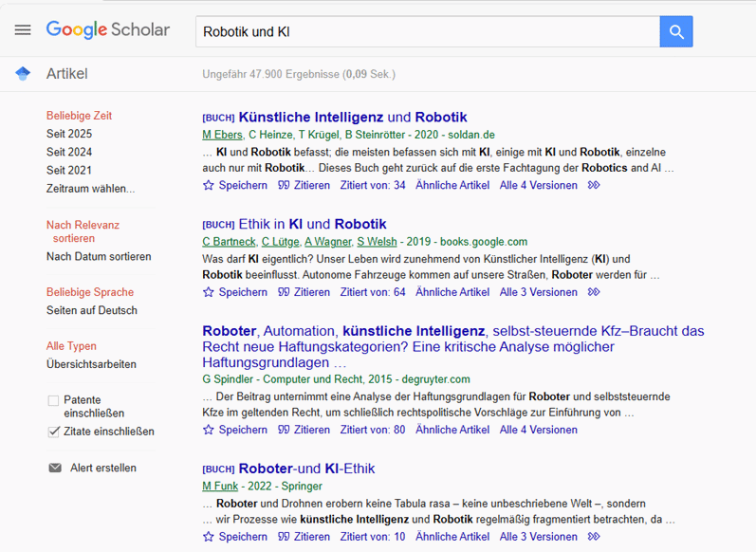Filter results Seit 2025

pos(69,134)
